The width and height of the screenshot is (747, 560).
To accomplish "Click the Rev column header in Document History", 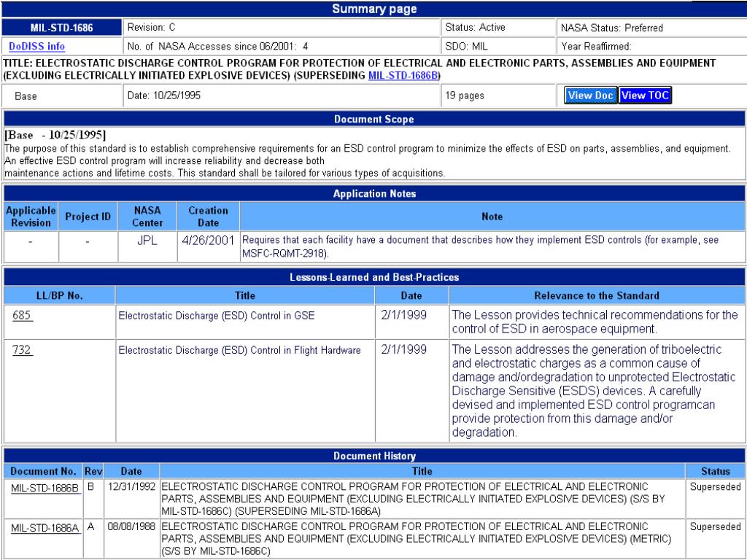I will [93, 471].
